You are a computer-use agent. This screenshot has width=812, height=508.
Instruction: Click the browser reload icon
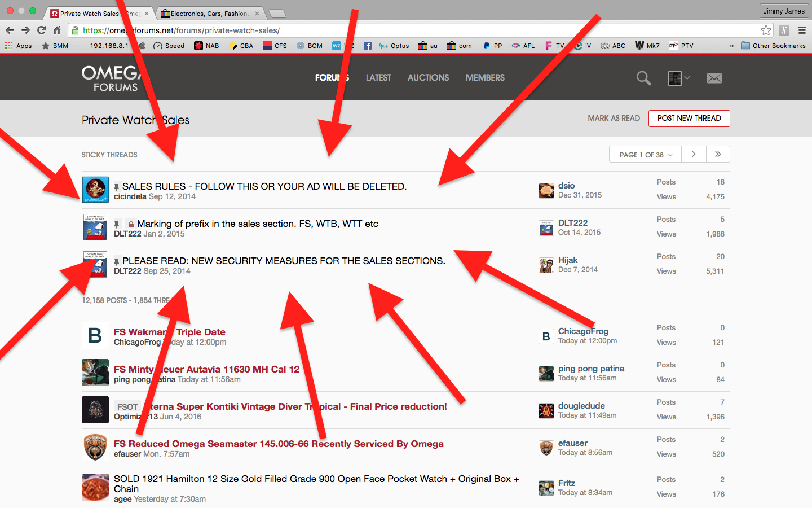pyautogui.click(x=41, y=30)
